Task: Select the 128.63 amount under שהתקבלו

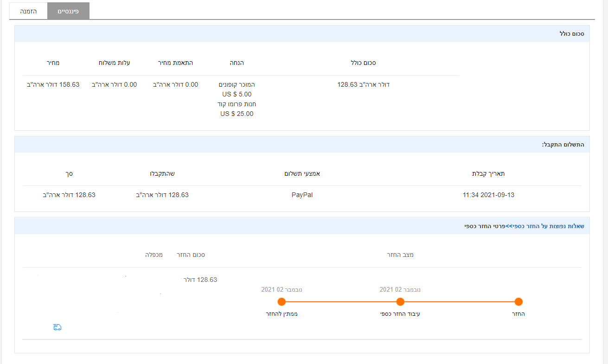Action: pos(162,195)
